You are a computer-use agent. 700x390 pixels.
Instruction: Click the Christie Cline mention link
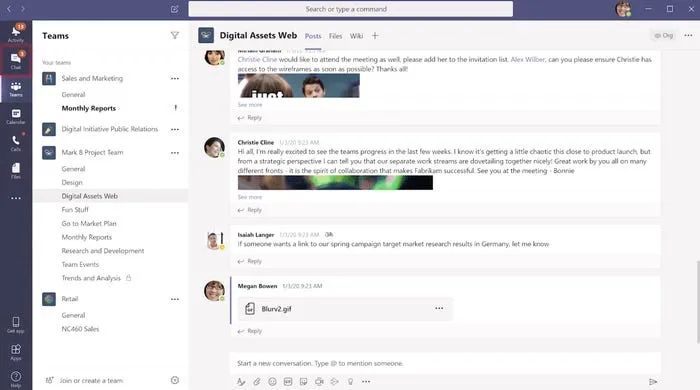pos(257,59)
